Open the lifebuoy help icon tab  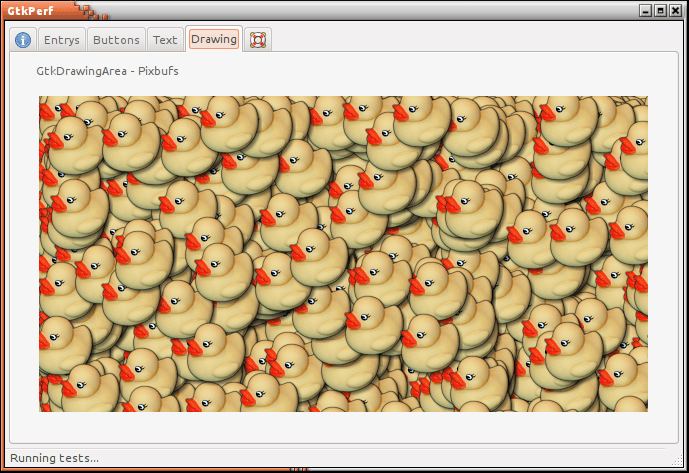258,40
